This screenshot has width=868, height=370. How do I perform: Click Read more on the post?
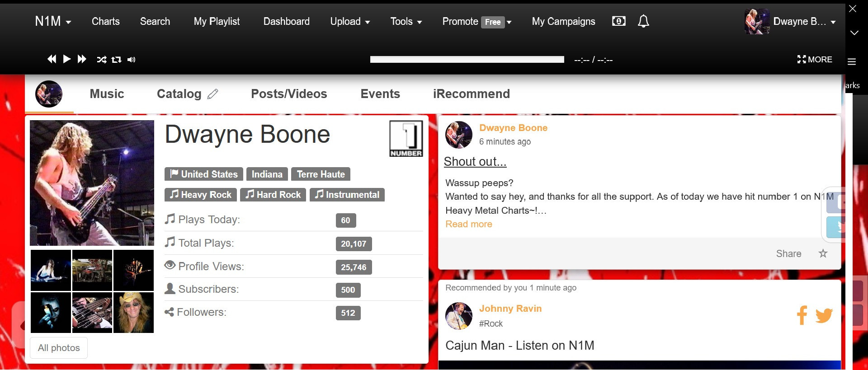468,224
